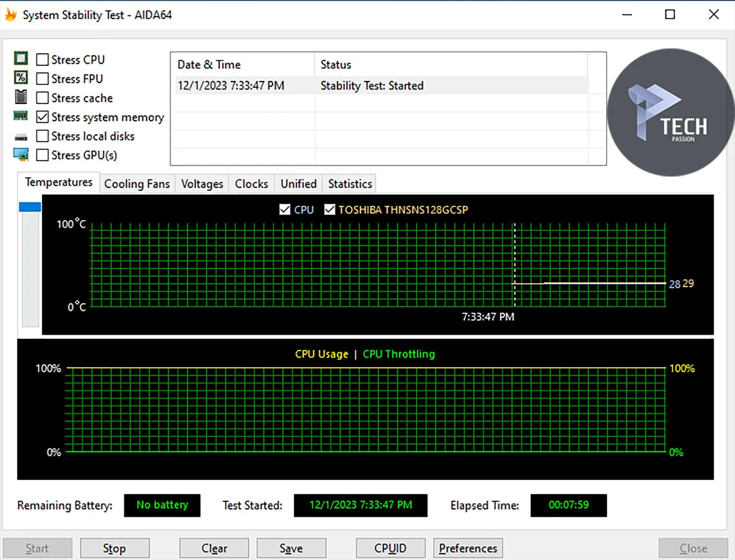
Task: Click the greyed Close button
Action: point(693,549)
